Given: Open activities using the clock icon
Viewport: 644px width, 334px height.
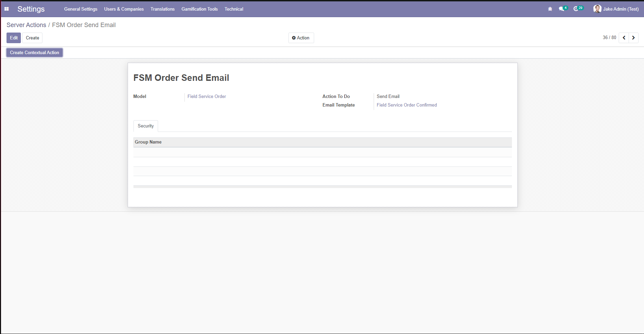Looking at the screenshot, I should tap(577, 9).
